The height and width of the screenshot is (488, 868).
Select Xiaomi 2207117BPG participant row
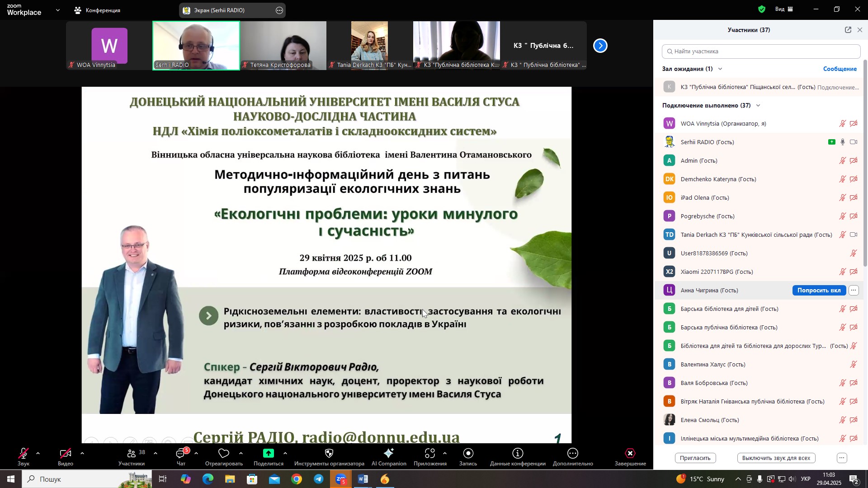click(x=759, y=272)
